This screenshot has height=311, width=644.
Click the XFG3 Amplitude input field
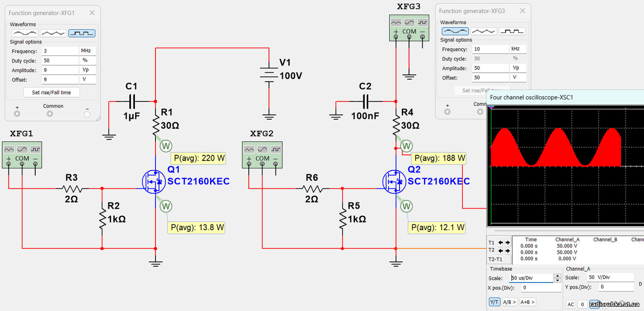490,68
